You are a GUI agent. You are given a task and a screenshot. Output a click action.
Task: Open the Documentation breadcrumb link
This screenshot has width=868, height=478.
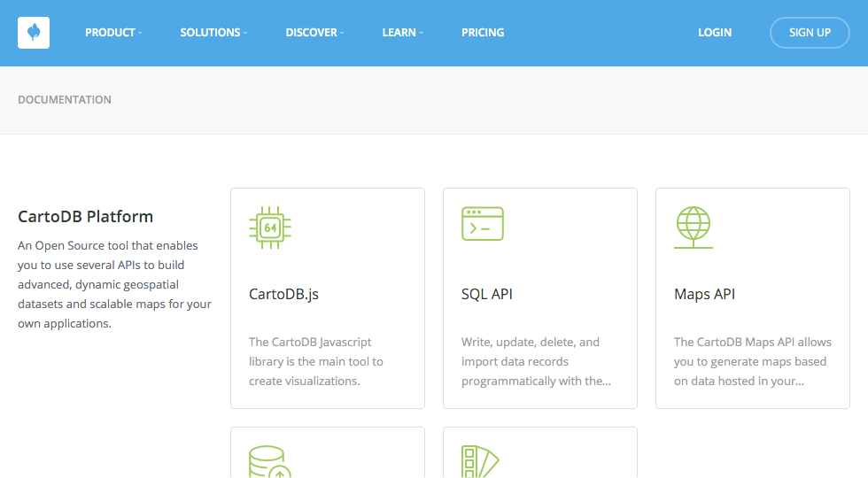pyautogui.click(x=65, y=99)
